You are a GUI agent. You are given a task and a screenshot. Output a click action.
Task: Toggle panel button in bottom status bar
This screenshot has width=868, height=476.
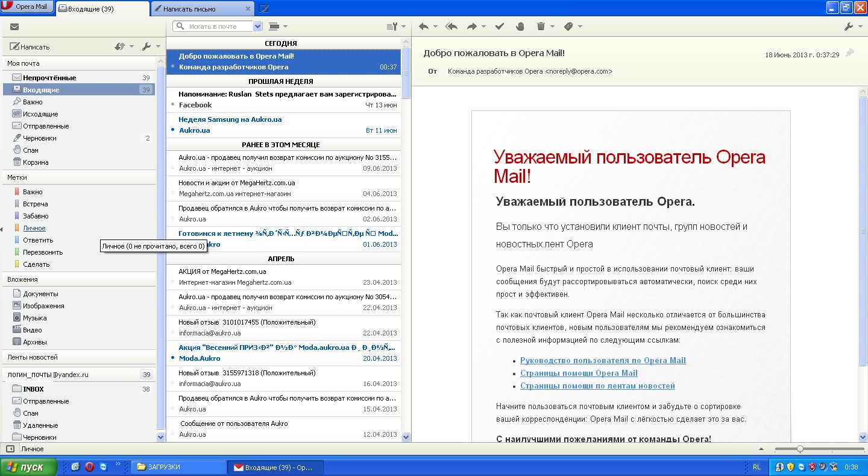point(10,449)
